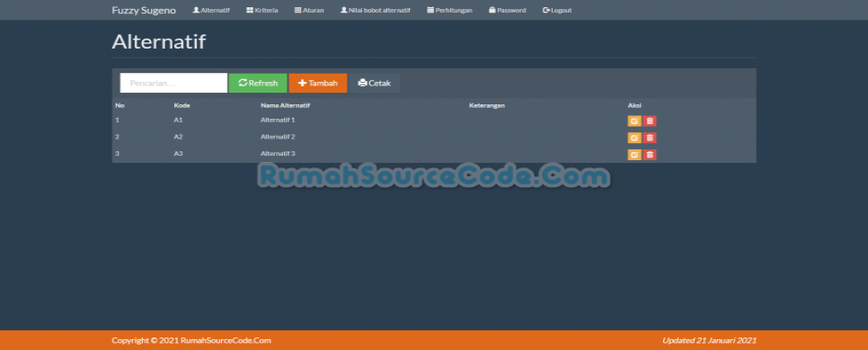
Task: Log out via the Logout link
Action: pyautogui.click(x=557, y=10)
